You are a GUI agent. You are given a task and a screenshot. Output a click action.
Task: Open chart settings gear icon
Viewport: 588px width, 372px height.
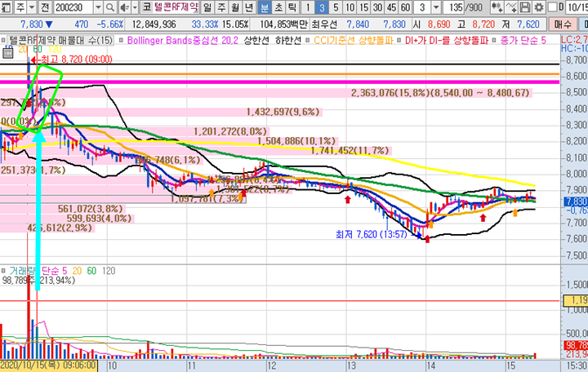(x=539, y=7)
